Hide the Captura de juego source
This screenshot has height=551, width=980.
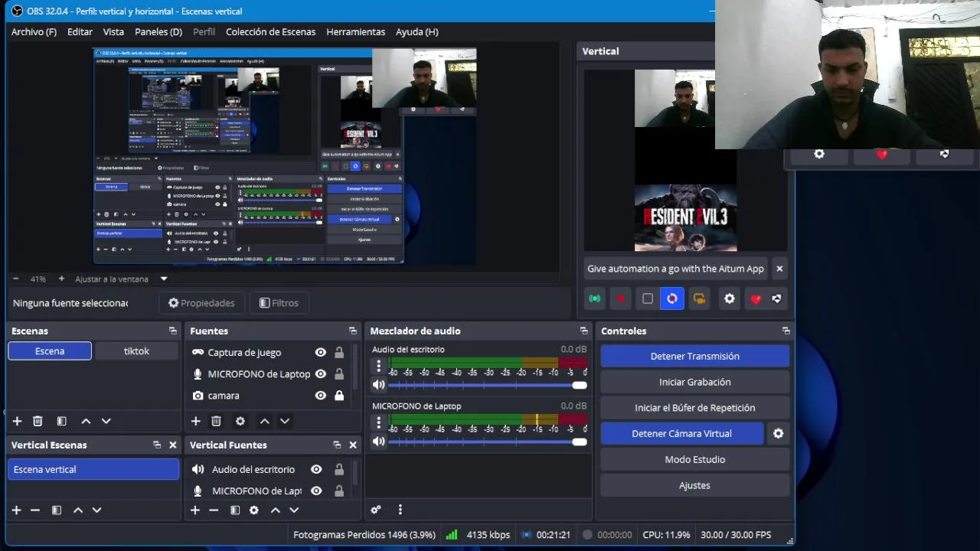pos(321,352)
